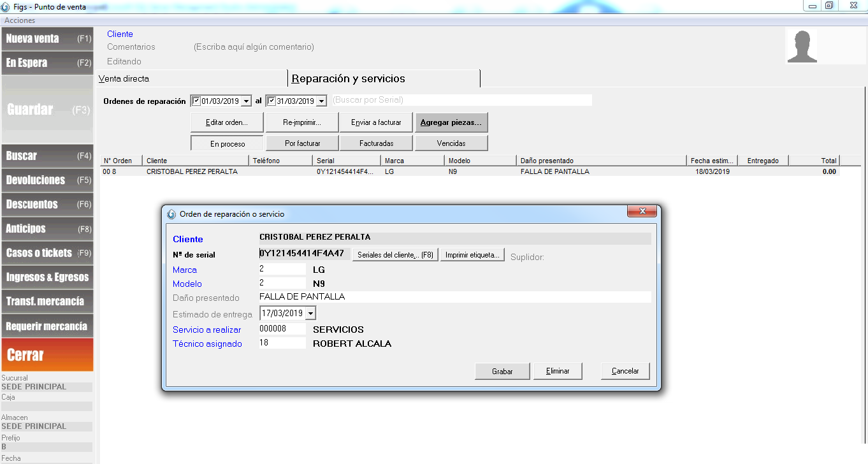This screenshot has height=464, width=868.
Task: Click the Grabar button
Action: pyautogui.click(x=502, y=371)
